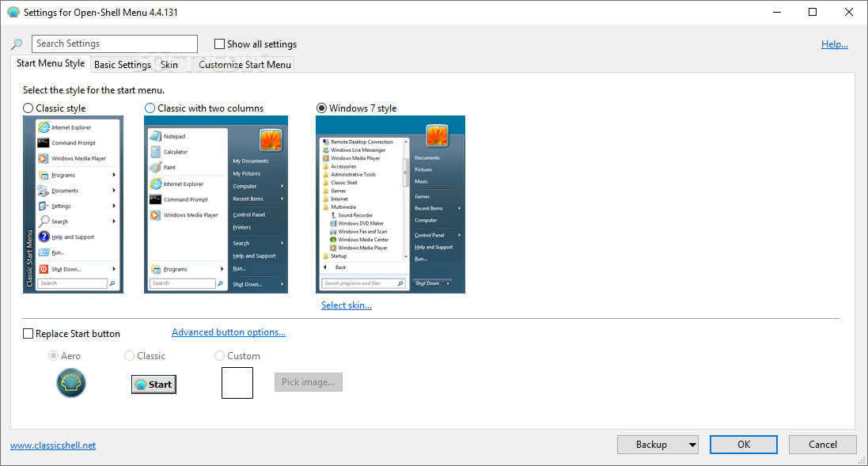Click the Notepad icon in two-column preview
This screenshot has height=466, width=868.
[x=157, y=135]
